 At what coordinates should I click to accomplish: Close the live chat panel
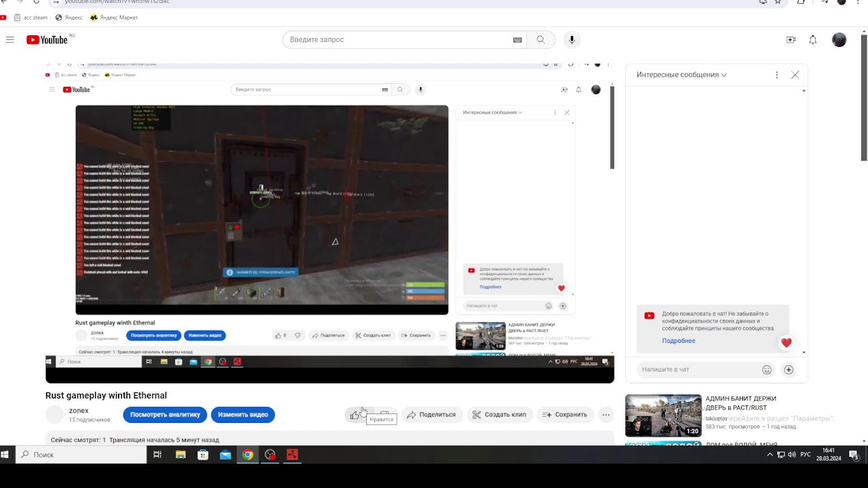click(x=795, y=75)
